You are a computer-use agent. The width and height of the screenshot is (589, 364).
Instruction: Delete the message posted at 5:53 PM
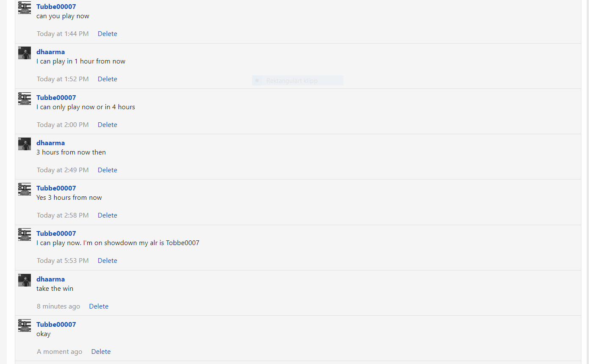click(108, 261)
